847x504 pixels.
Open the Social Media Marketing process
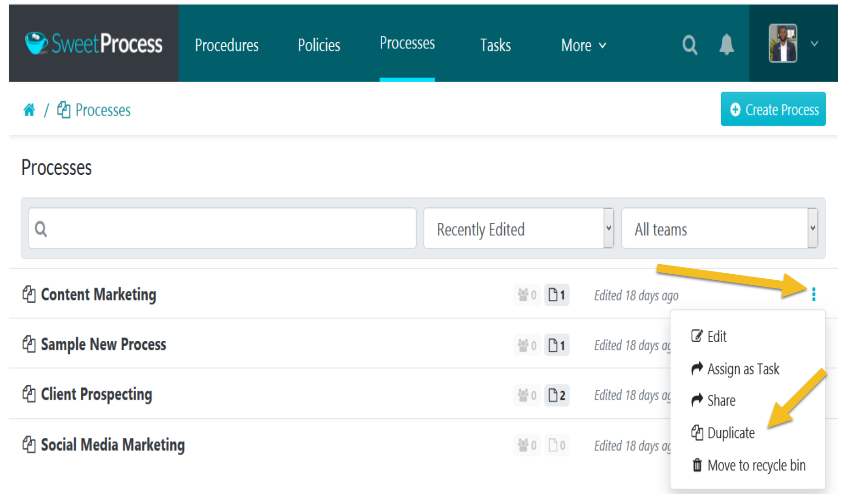click(x=113, y=445)
